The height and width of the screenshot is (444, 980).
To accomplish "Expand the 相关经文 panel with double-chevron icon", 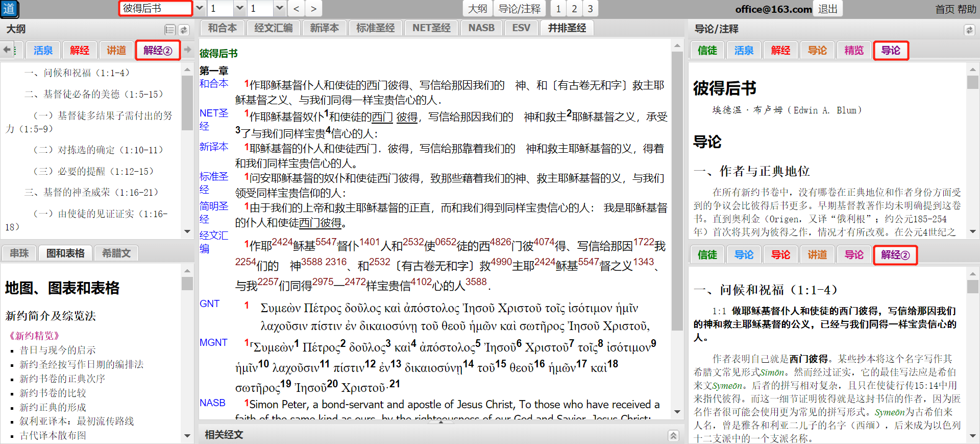I will point(673,435).
